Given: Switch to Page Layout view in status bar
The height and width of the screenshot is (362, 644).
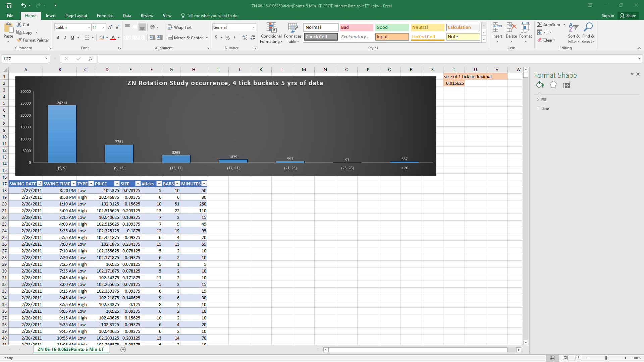Looking at the screenshot, I should [565, 358].
